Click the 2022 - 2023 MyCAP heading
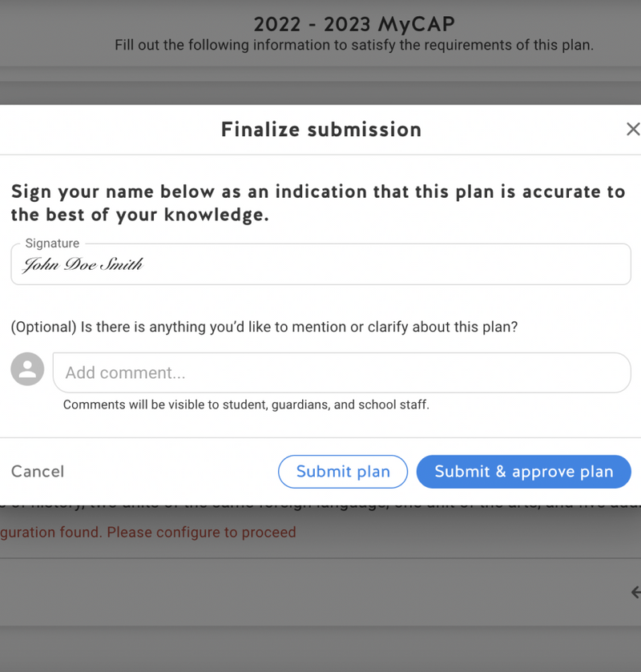 (353, 23)
